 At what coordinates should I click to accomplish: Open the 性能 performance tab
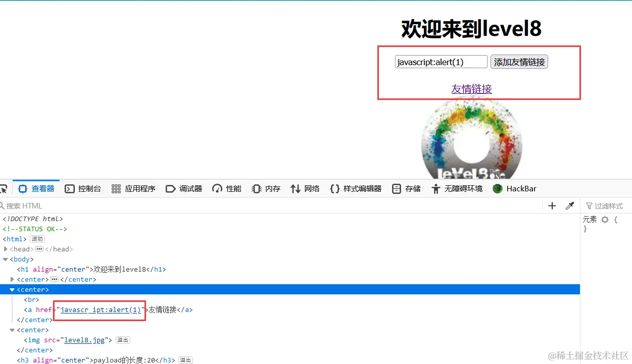(227, 189)
